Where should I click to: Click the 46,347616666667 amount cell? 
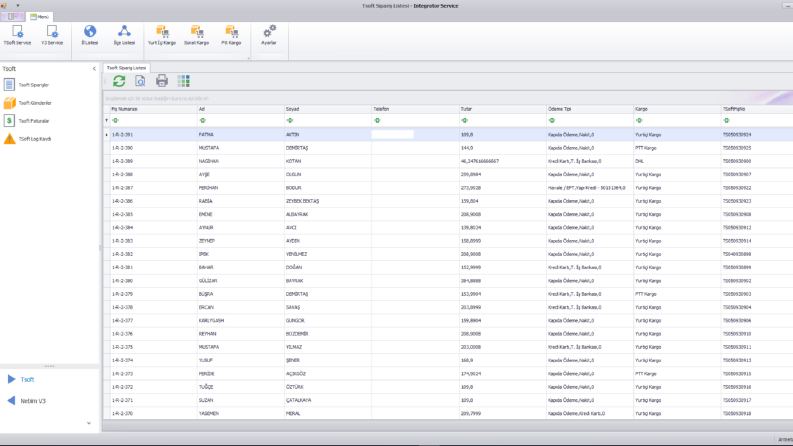click(x=503, y=161)
